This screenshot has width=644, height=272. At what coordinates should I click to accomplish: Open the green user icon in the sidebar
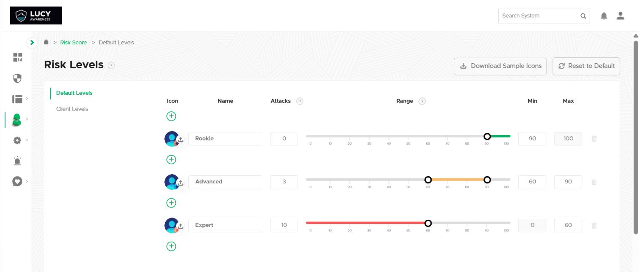click(x=17, y=120)
